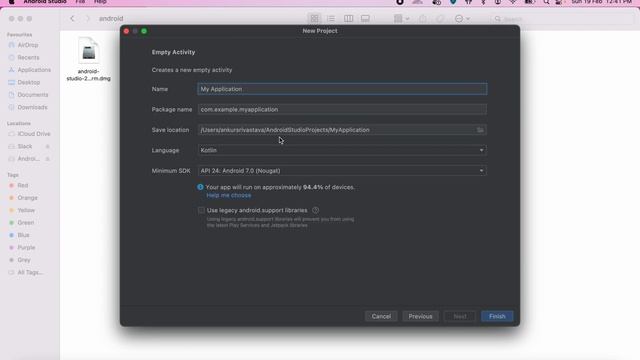Eject the Android volume in sidebar
The width and height of the screenshot is (640, 360).
pyautogui.click(x=47, y=159)
